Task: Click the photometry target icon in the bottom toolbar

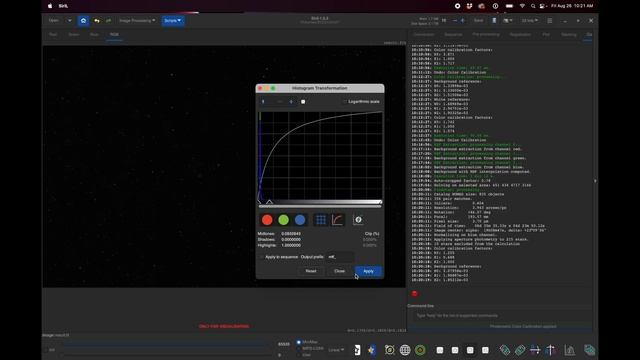Action: pyautogui.click(x=390, y=350)
